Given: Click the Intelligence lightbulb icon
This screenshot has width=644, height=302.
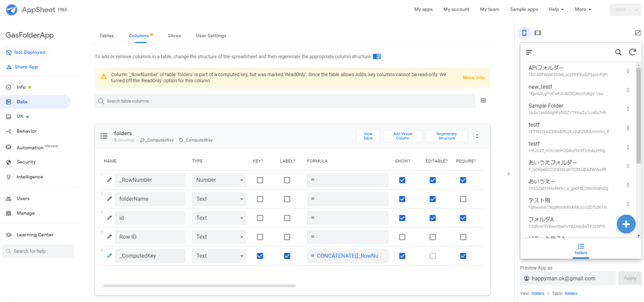Looking at the screenshot, I should pos(9,177).
